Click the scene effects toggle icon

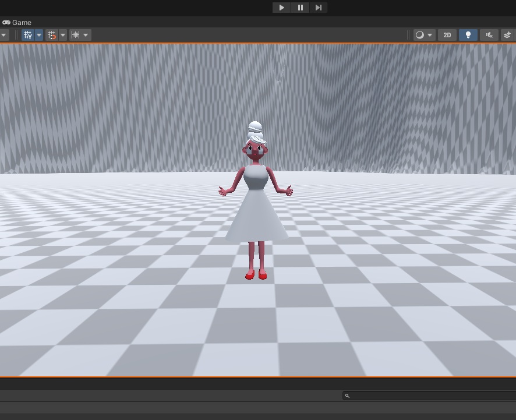pos(507,35)
